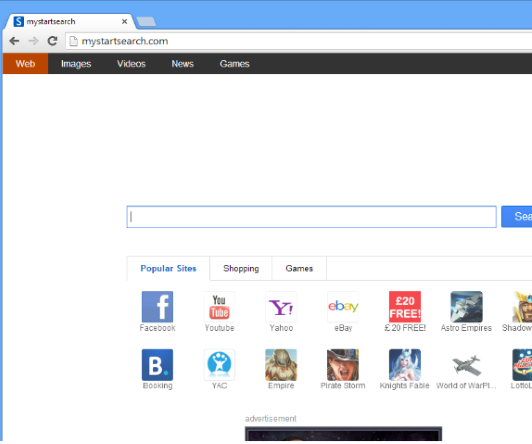Click the advertisement banner image
The height and width of the screenshot is (444, 532).
pyautogui.click(x=343, y=434)
